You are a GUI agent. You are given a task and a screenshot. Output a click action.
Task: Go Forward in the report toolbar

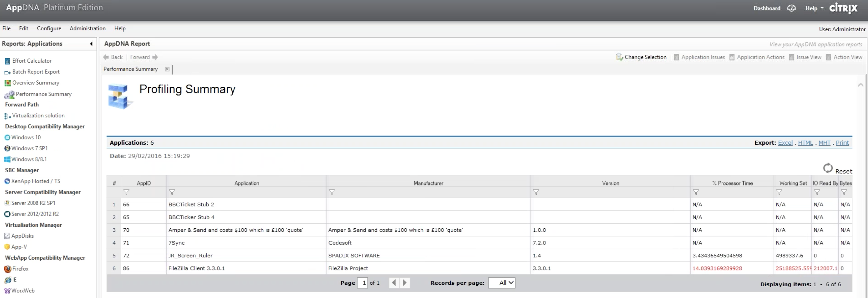[x=144, y=57]
